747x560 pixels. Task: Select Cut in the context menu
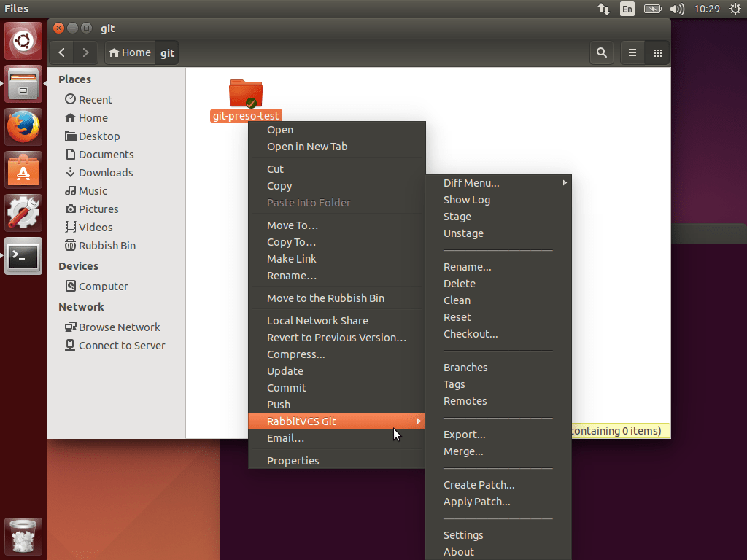click(337, 169)
